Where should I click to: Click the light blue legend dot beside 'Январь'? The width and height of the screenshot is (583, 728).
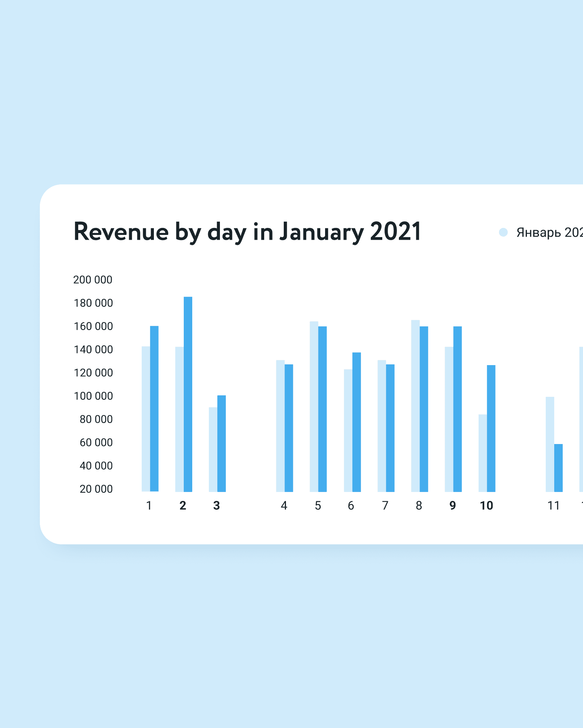[x=503, y=232]
